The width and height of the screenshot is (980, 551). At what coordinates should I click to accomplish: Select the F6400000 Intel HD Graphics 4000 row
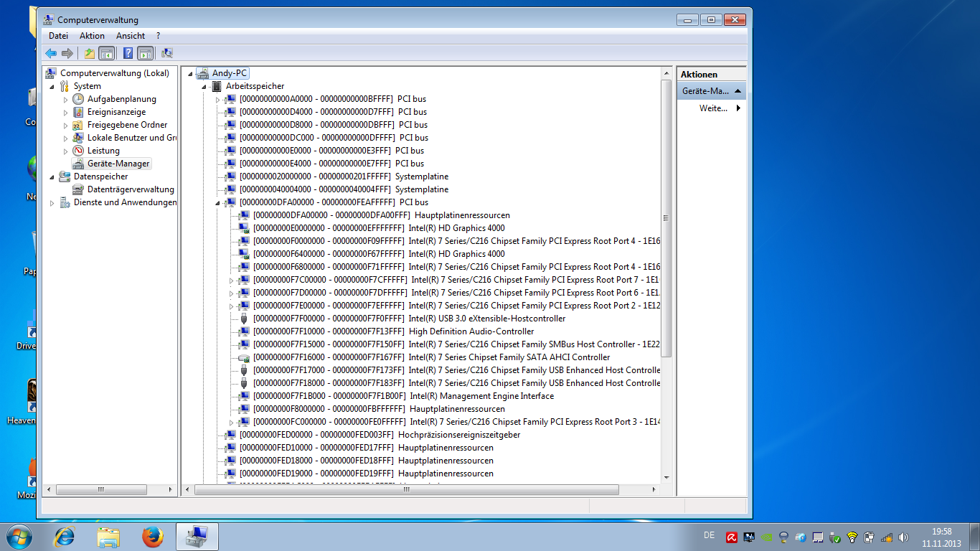point(379,254)
